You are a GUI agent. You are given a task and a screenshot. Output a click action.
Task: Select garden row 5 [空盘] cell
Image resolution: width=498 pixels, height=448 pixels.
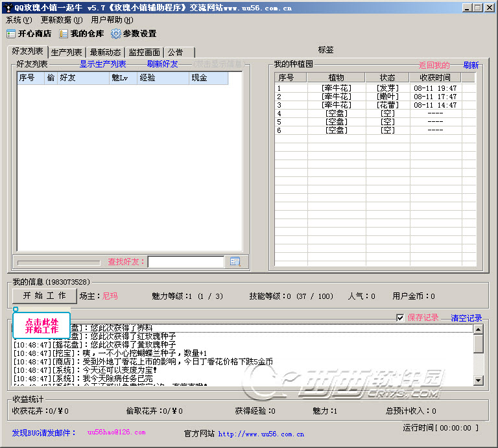(337, 122)
